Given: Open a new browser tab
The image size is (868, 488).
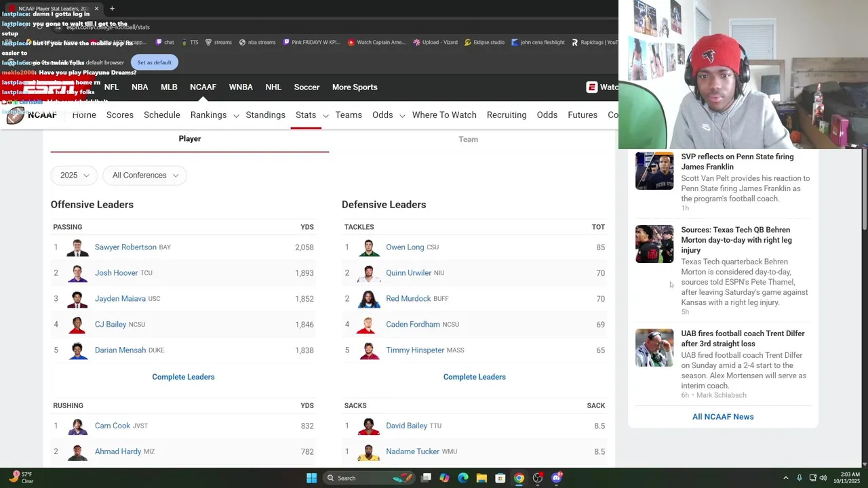Looking at the screenshot, I should [112, 9].
